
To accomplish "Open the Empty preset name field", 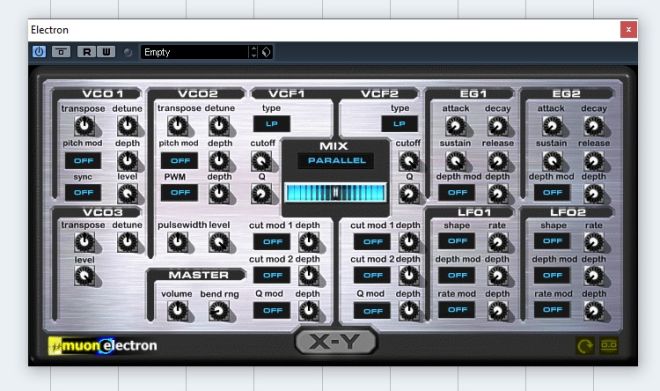I will point(195,52).
